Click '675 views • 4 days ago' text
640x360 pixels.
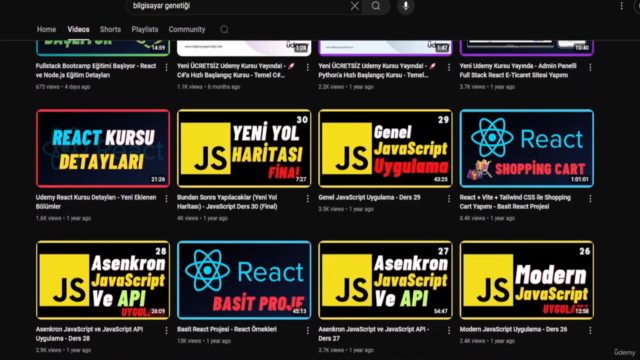[x=63, y=87]
